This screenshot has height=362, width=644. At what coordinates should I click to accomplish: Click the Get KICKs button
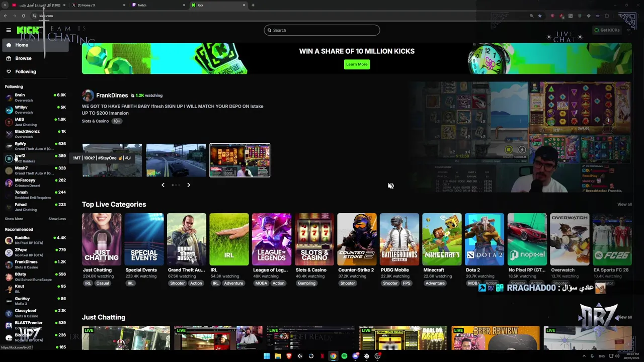[607, 30]
